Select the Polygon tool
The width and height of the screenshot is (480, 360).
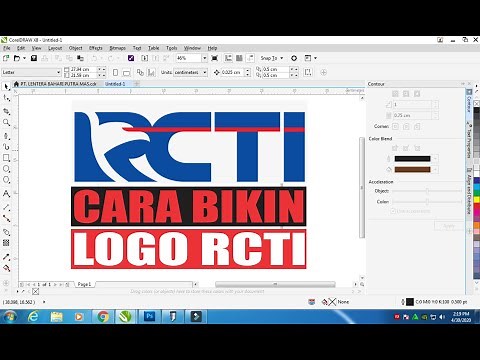pyautogui.click(x=6, y=180)
